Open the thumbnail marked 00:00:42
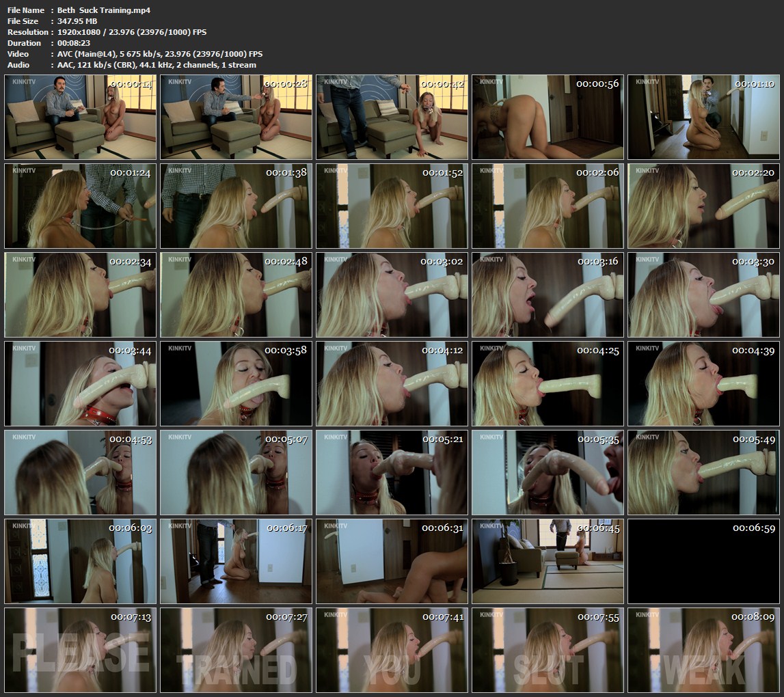Image resolution: width=784 pixels, height=697 pixels. coord(392,117)
